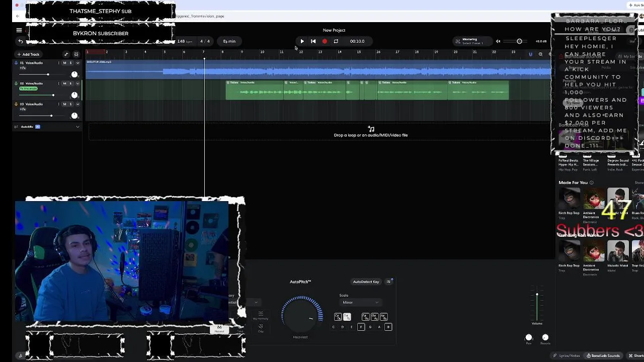Click the Reverb knob in channel panel
The height and width of the screenshot is (362, 644).
pos(545,337)
